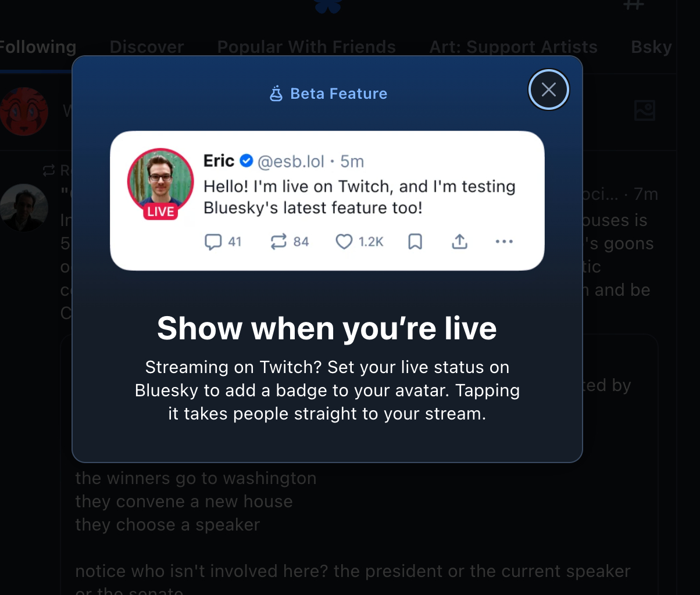Click Eric's profile photo in the preview

click(160, 177)
